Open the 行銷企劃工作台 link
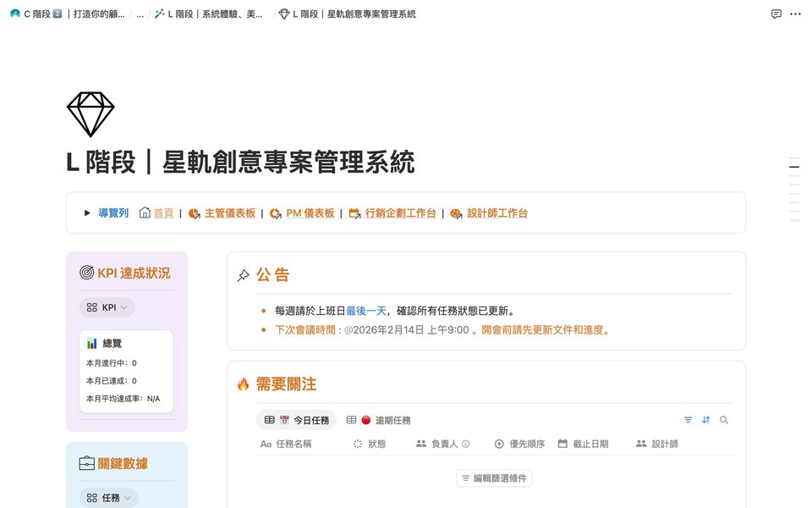Image resolution: width=812 pixels, height=508 pixels. tap(400, 213)
